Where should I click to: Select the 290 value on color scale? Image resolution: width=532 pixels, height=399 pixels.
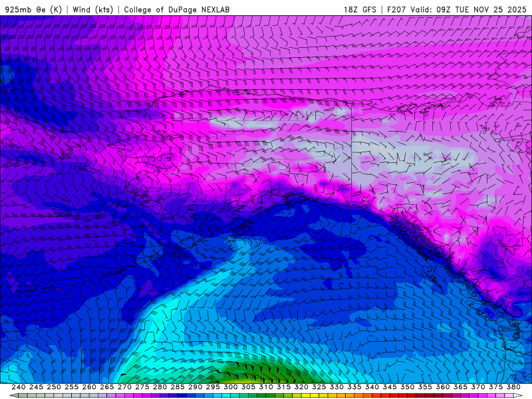click(195, 387)
